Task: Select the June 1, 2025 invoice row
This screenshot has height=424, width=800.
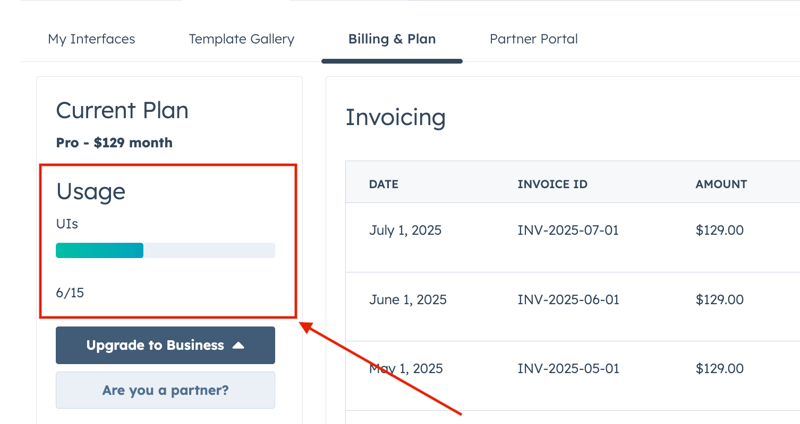Action: (x=407, y=299)
